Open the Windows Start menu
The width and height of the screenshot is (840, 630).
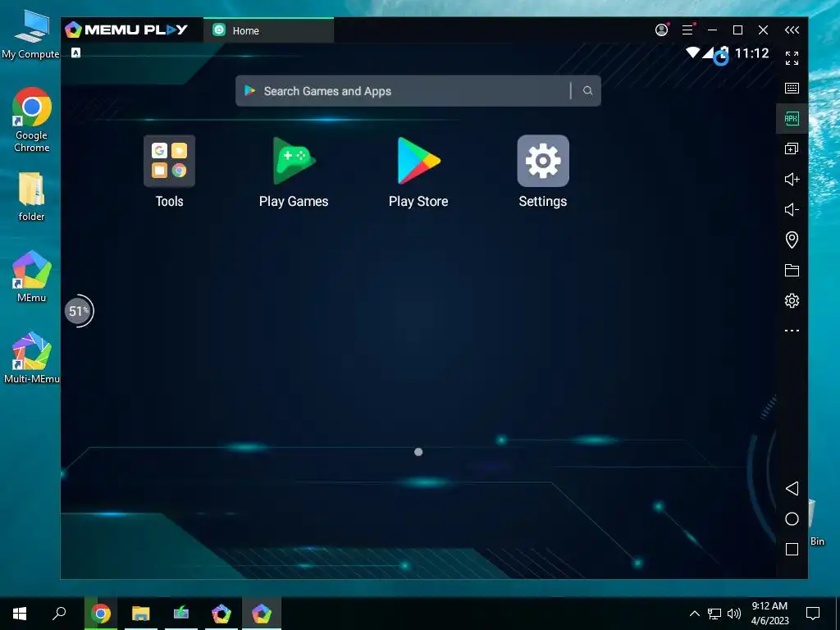click(20, 614)
